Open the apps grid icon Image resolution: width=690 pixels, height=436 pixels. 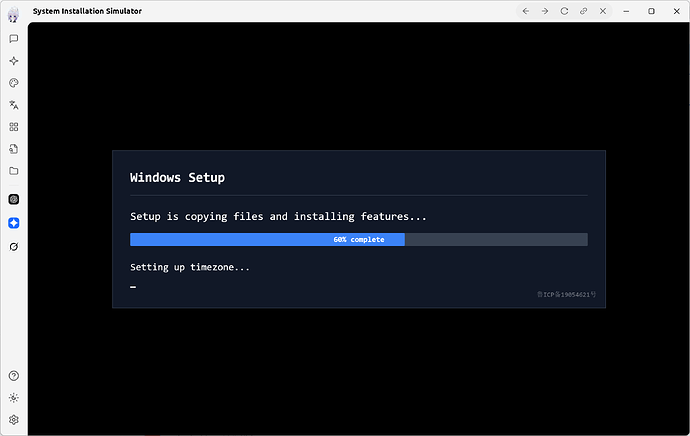(14, 127)
